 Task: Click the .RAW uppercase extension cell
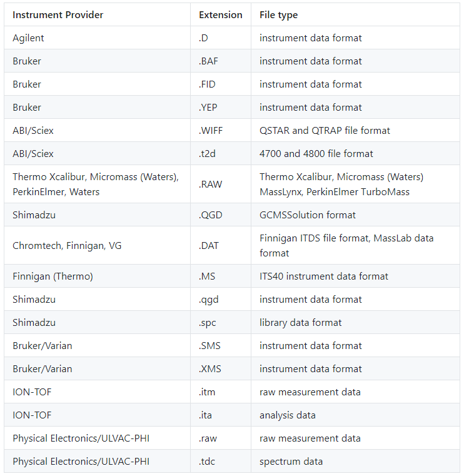coord(210,184)
